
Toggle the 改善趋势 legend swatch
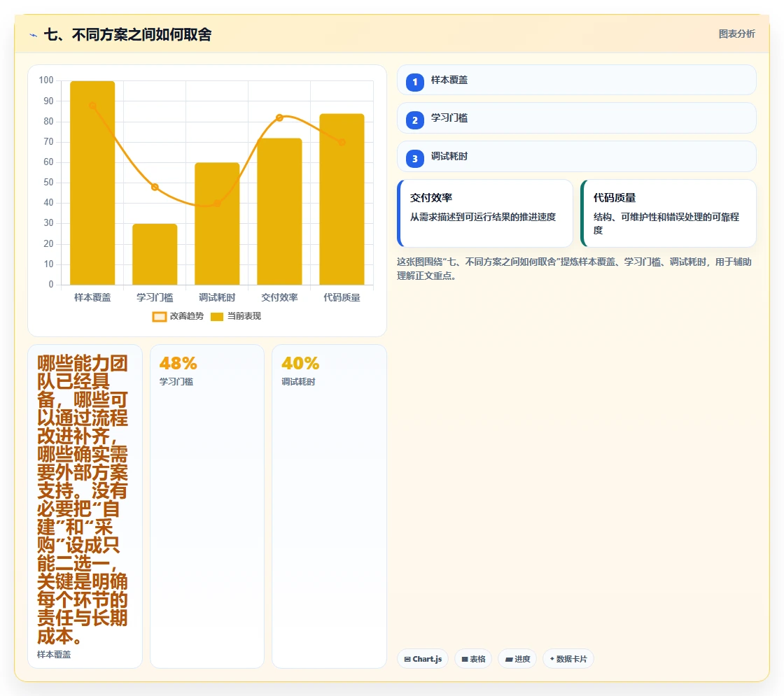(x=160, y=317)
